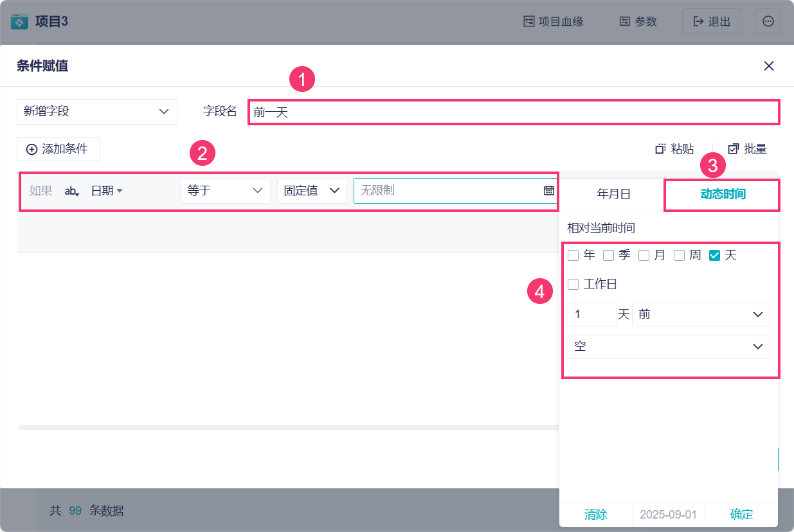Image resolution: width=794 pixels, height=532 pixels.
Task: Check the 工作日 checkbox
Action: pos(573,285)
